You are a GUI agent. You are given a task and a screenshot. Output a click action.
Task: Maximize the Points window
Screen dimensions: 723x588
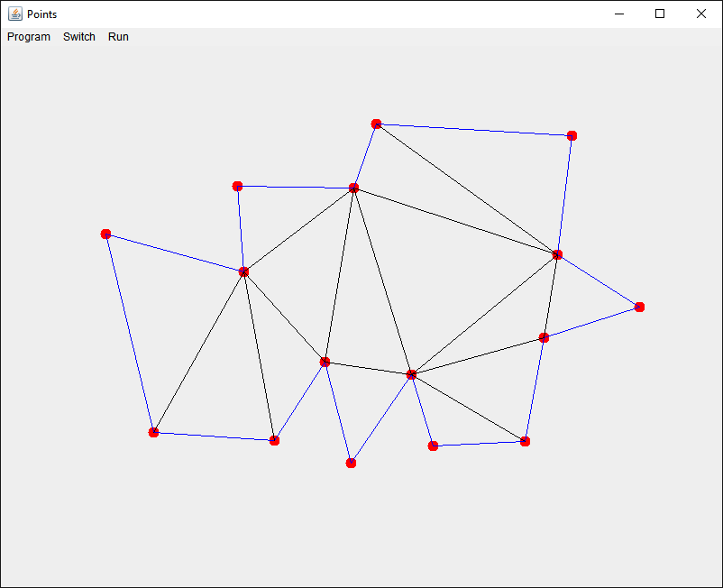click(x=660, y=14)
